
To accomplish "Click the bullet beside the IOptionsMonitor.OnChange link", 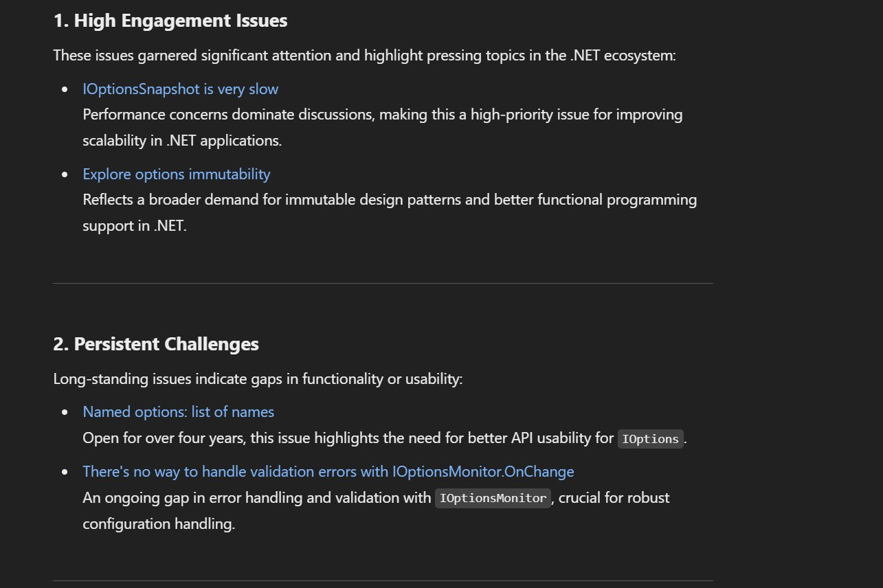I will tap(65, 472).
